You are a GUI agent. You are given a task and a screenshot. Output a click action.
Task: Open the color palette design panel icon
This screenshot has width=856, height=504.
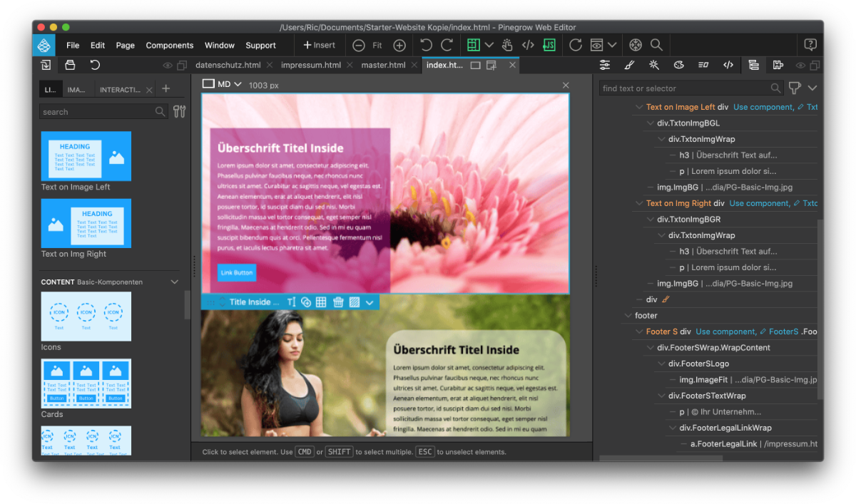pos(678,65)
